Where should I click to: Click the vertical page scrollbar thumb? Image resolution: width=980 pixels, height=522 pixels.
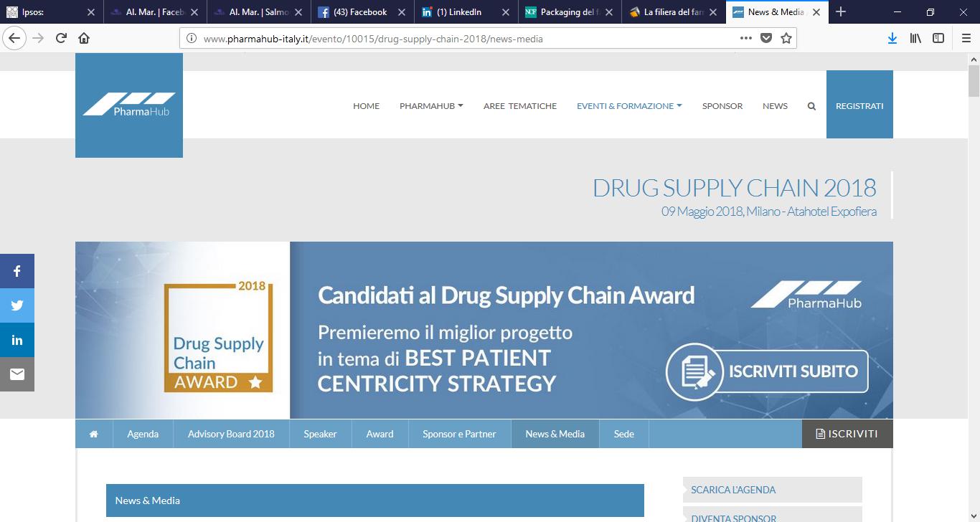coord(974,80)
